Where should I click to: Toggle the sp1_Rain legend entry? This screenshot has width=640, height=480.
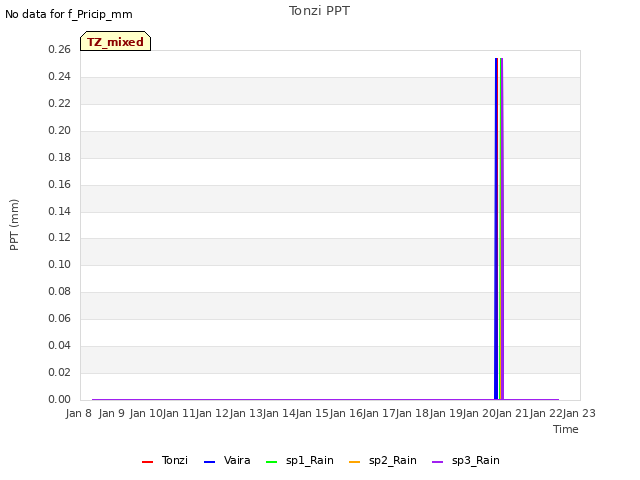click(x=300, y=460)
